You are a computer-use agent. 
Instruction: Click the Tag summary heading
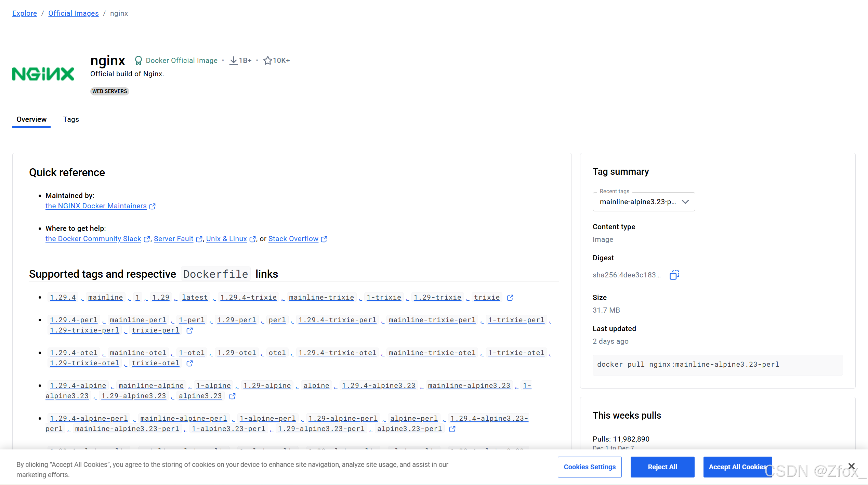coord(621,172)
